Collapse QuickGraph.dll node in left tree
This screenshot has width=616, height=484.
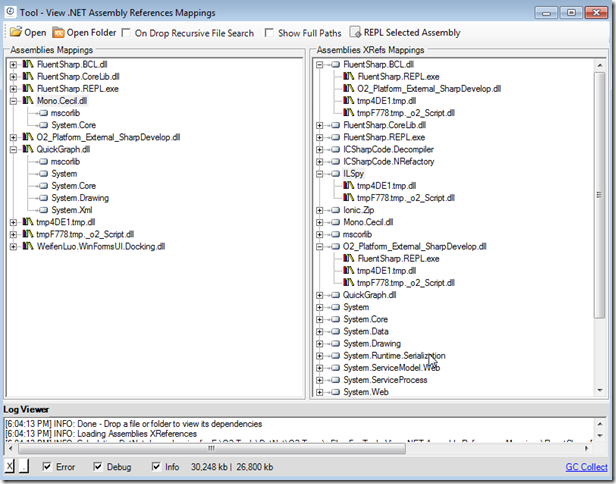point(13,150)
